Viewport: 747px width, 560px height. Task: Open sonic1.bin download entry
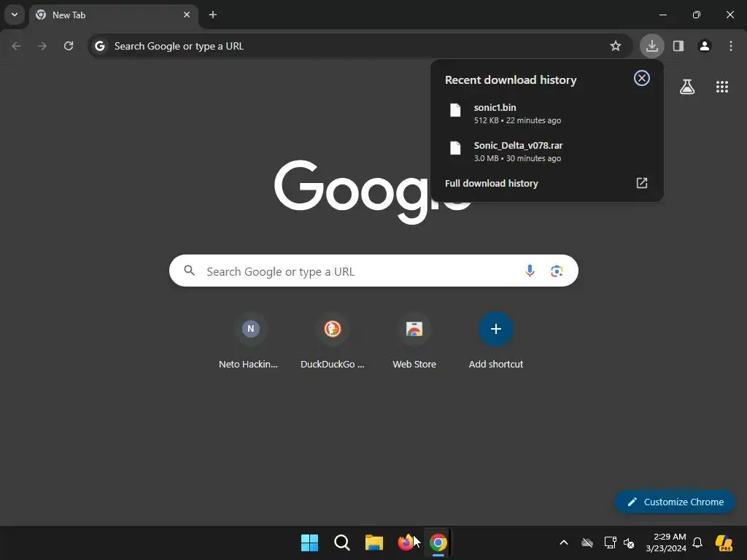tap(546, 113)
